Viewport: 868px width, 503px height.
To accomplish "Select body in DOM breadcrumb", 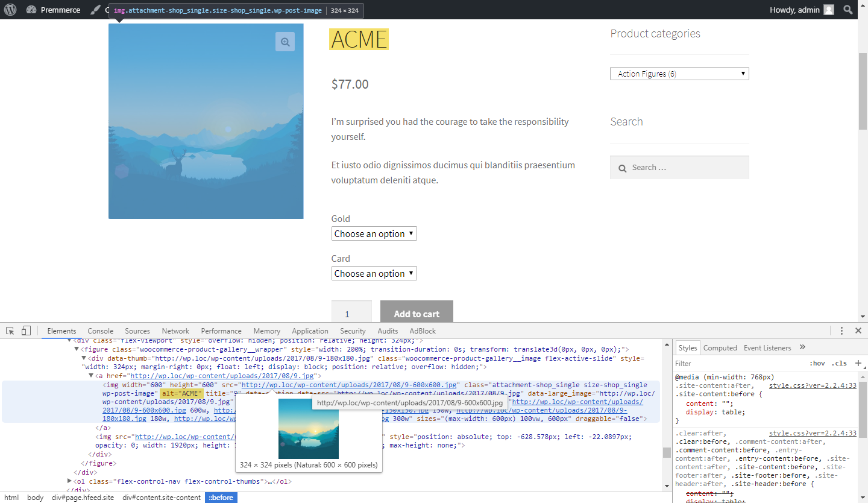I will coord(35,498).
